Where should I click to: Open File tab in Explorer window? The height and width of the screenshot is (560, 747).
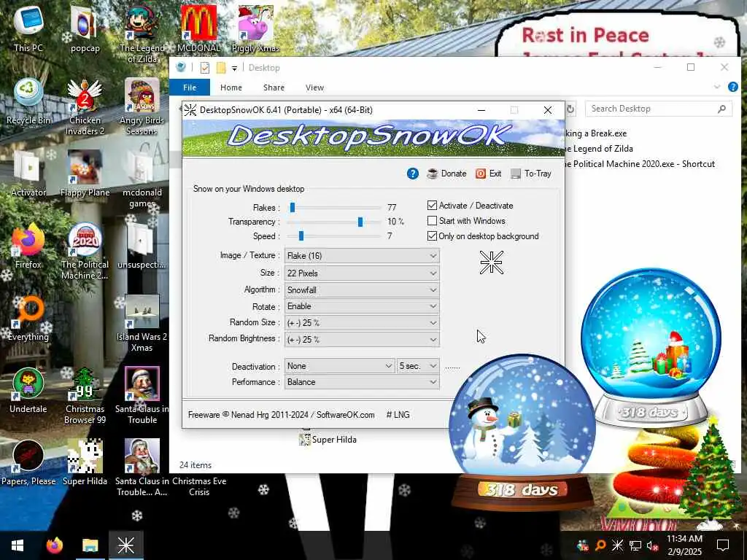click(190, 87)
